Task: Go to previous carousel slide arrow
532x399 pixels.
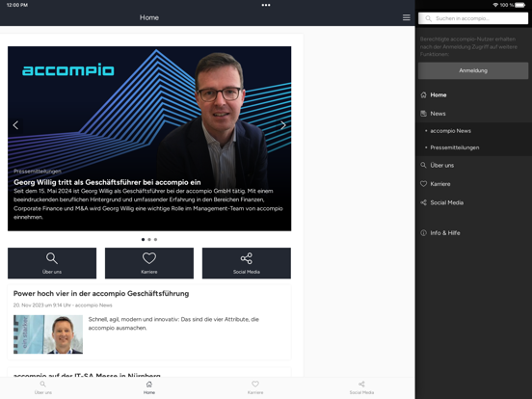Action: pos(15,125)
